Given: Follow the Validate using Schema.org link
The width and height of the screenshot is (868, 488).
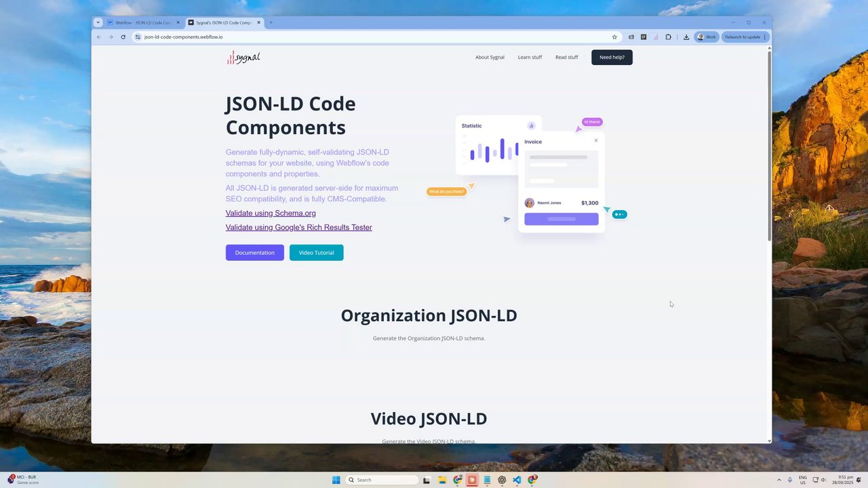Looking at the screenshot, I should tap(271, 213).
